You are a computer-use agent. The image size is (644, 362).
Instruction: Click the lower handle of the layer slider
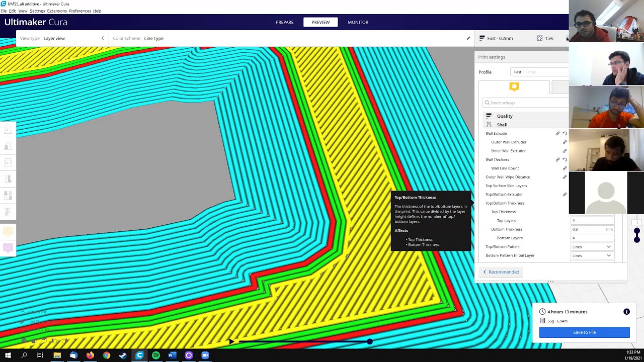[637, 239]
